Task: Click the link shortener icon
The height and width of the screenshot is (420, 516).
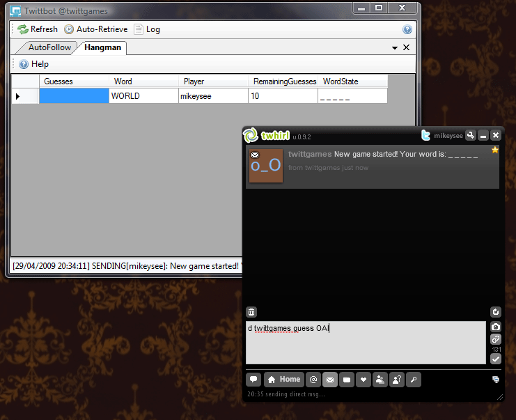Action: [495, 339]
